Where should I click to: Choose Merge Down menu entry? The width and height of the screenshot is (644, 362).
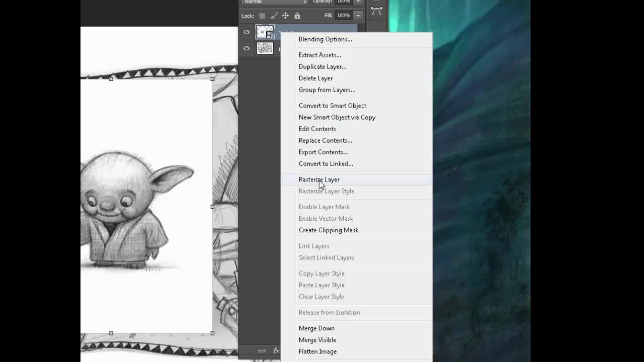(316, 328)
